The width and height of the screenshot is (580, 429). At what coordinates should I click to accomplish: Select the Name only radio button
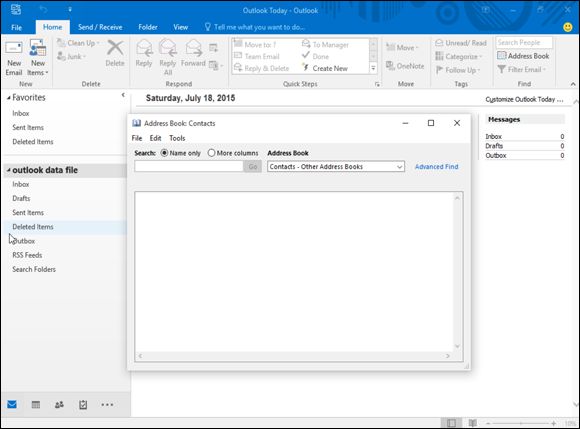pyautogui.click(x=164, y=153)
